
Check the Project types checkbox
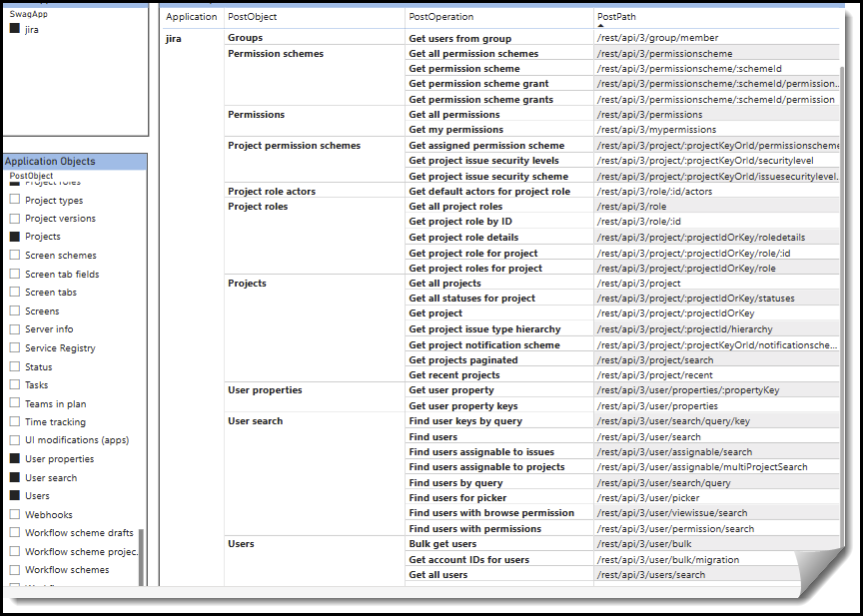tap(15, 200)
